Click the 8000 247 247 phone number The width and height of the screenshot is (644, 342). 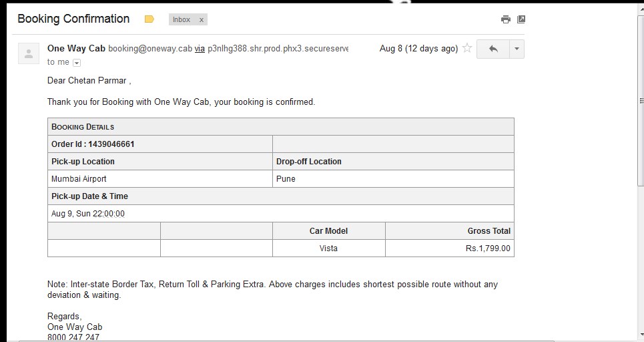[x=73, y=337]
